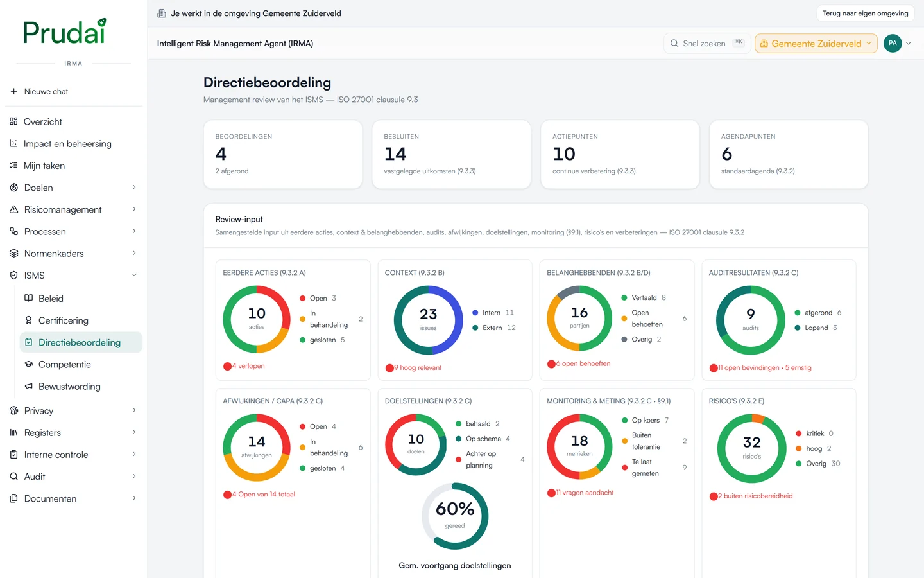924x578 pixels.
Task: Click '11 vragen aandacht' warning text
Action: 585,493
